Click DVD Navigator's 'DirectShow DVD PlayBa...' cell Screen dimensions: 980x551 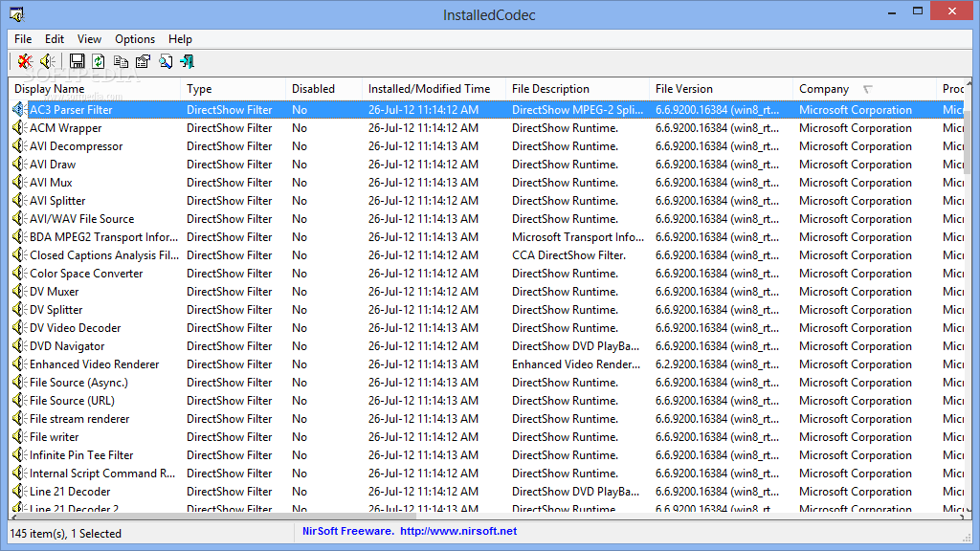[575, 345]
